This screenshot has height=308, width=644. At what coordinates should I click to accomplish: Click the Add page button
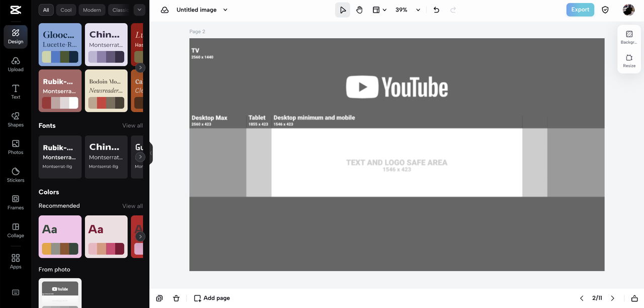[212, 298]
